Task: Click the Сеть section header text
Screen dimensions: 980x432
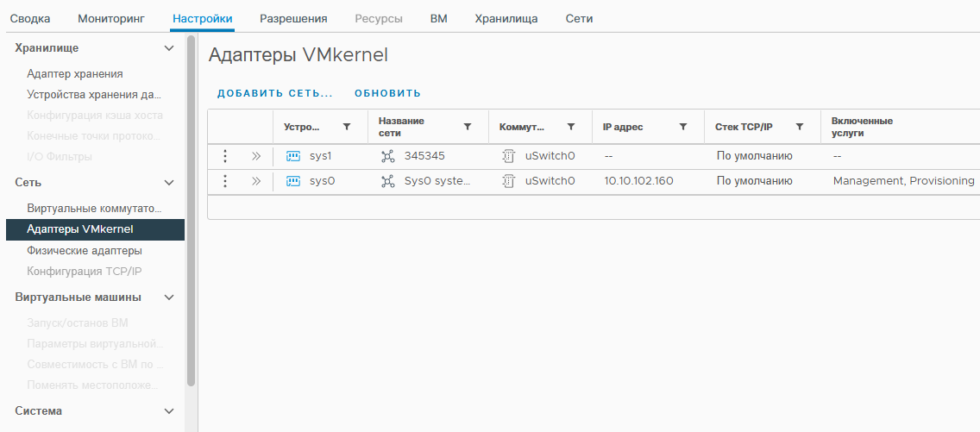Action: point(28,182)
